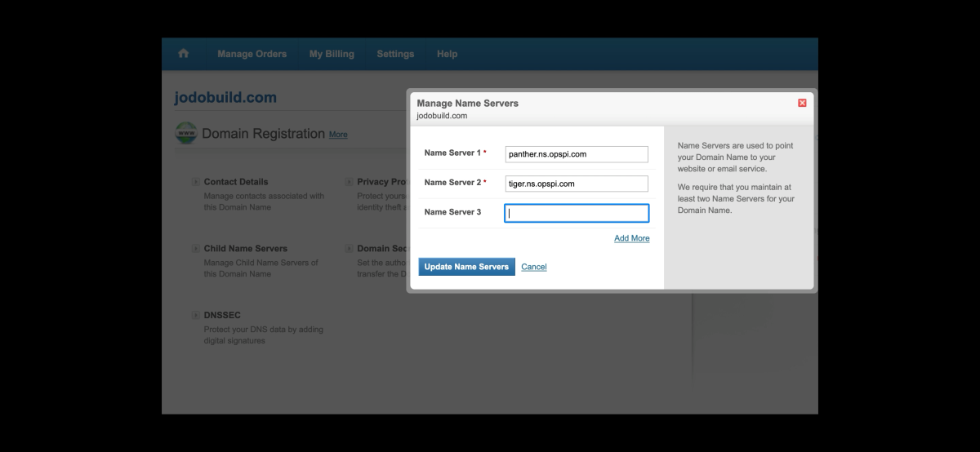Expand the Privacy Protection arrow icon

tap(349, 182)
